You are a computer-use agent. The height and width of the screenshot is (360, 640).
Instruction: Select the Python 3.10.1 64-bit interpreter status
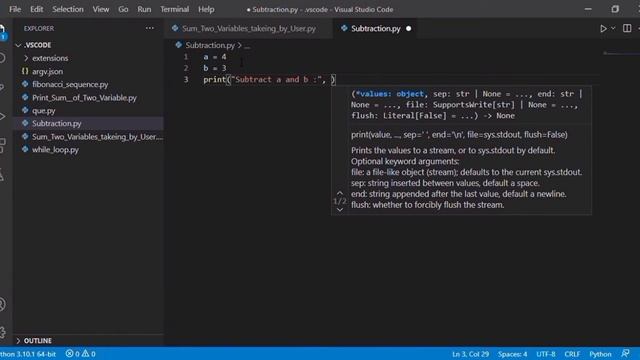(x=28, y=354)
